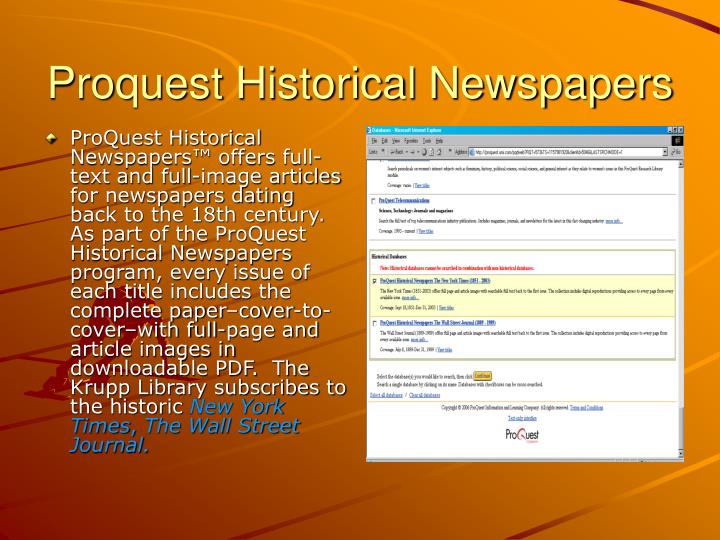This screenshot has height=540, width=720.
Task: Click the browser Back button
Action: (x=396, y=152)
